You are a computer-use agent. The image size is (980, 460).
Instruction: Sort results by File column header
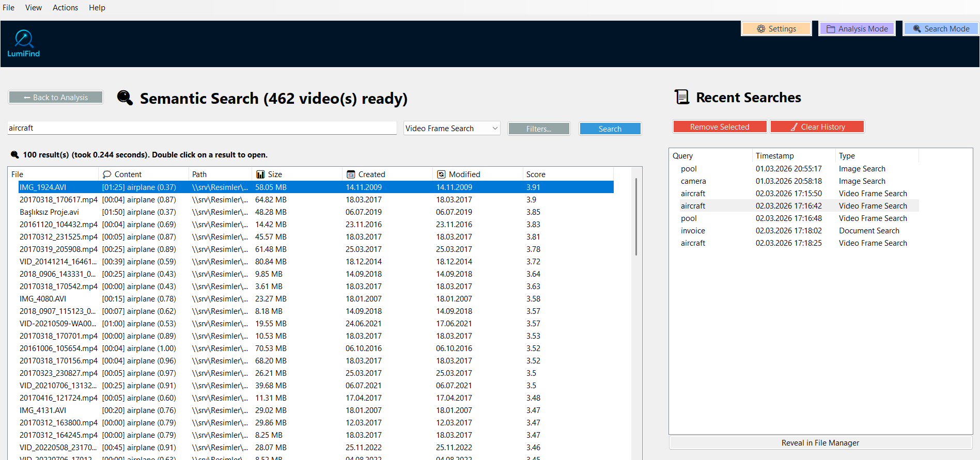pyautogui.click(x=53, y=175)
